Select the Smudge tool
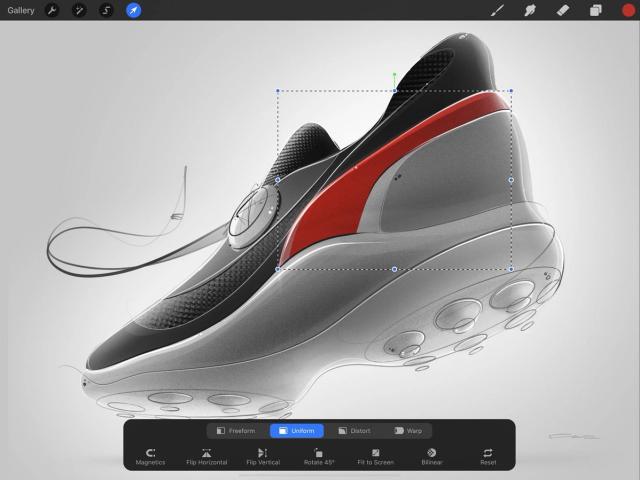640x480 pixels. [530, 10]
